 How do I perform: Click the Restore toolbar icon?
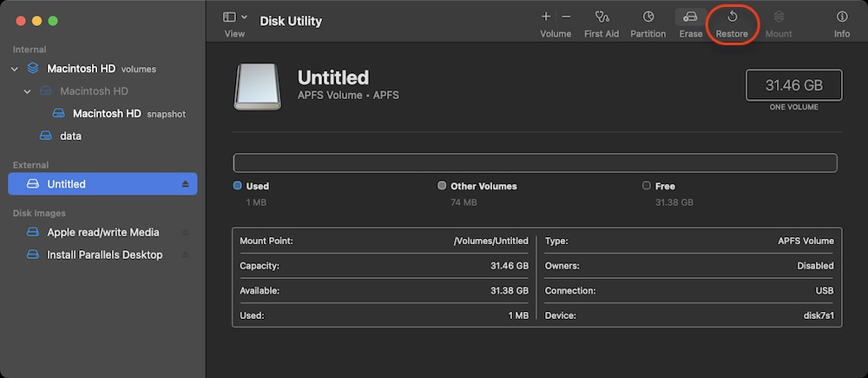tap(732, 17)
